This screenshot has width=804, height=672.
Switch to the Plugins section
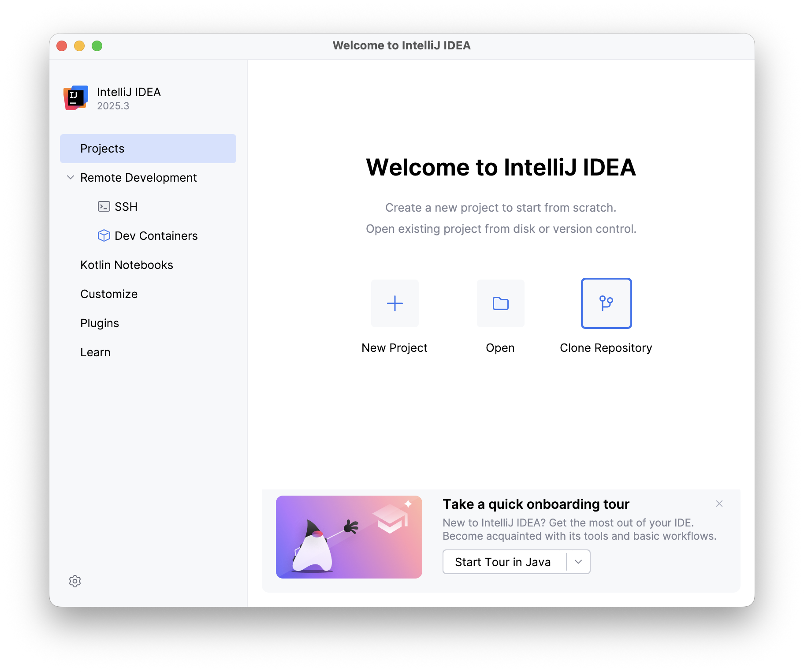pyautogui.click(x=100, y=323)
